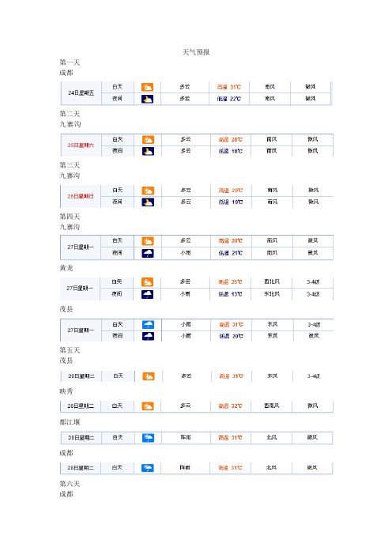Click the 低温 13℃ value
Viewport: 392px width, 555px height.
230,294
